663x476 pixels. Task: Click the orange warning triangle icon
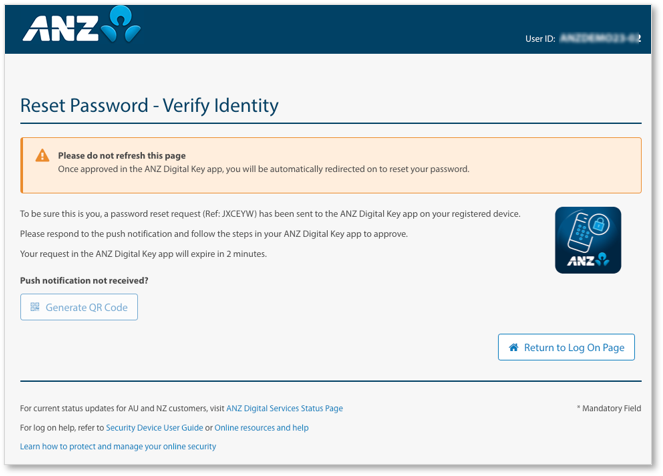(x=42, y=155)
